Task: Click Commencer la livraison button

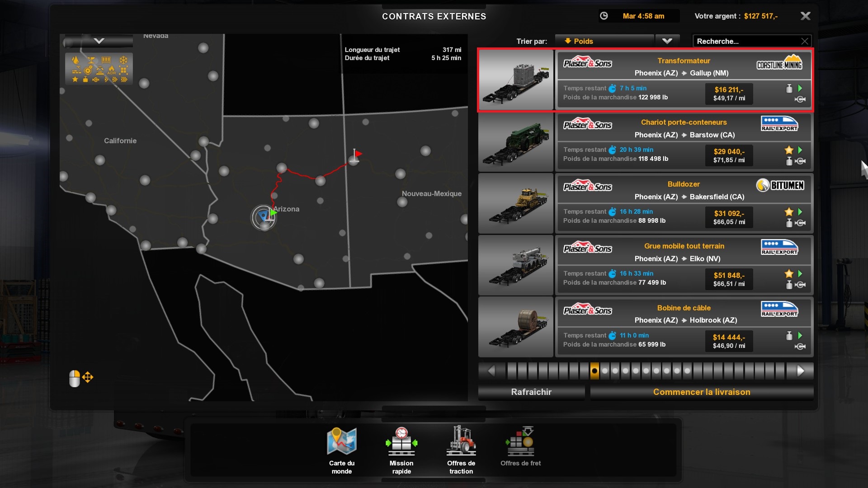Action: pyautogui.click(x=701, y=392)
